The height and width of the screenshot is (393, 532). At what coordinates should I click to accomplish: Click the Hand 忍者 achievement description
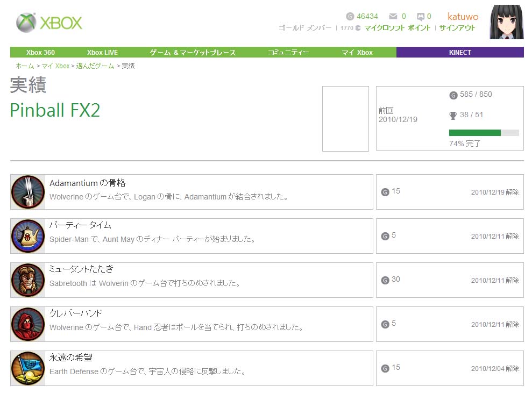coord(176,327)
